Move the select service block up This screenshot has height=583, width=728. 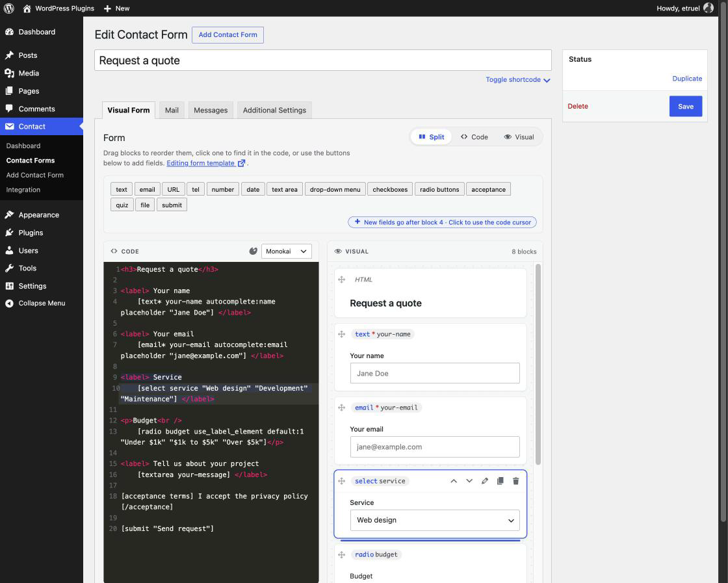(x=454, y=481)
